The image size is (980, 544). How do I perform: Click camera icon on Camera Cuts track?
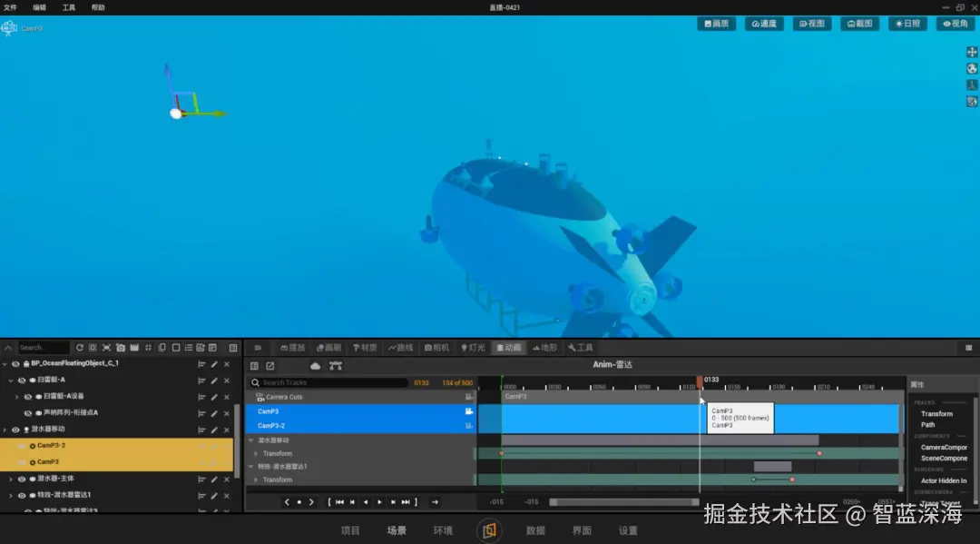469,397
